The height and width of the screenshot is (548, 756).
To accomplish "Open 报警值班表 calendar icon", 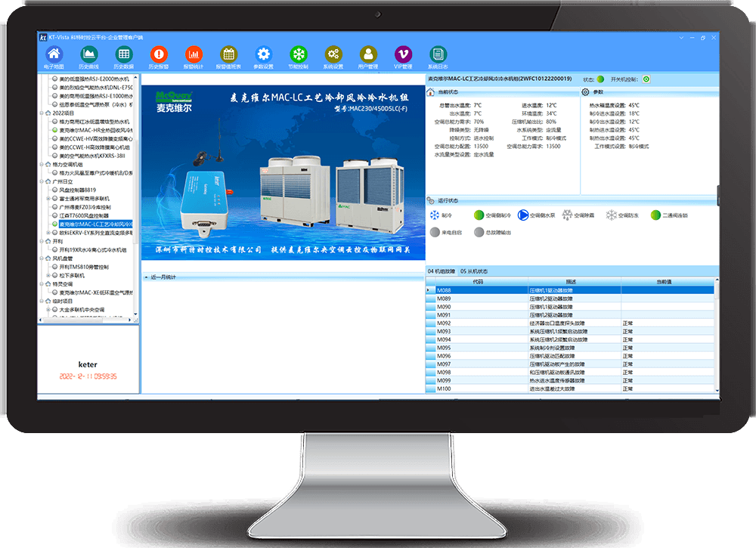I will point(228,54).
